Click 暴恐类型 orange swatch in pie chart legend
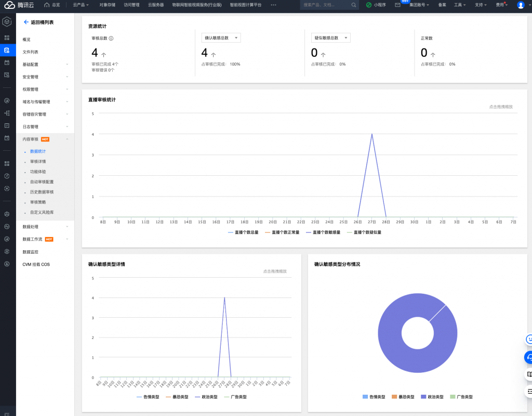Image resolution: width=532 pixels, height=416 pixels. click(x=394, y=397)
